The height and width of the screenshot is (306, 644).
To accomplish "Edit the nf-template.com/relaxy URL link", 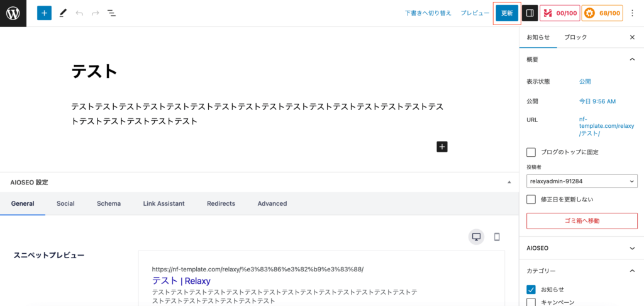I will (607, 127).
